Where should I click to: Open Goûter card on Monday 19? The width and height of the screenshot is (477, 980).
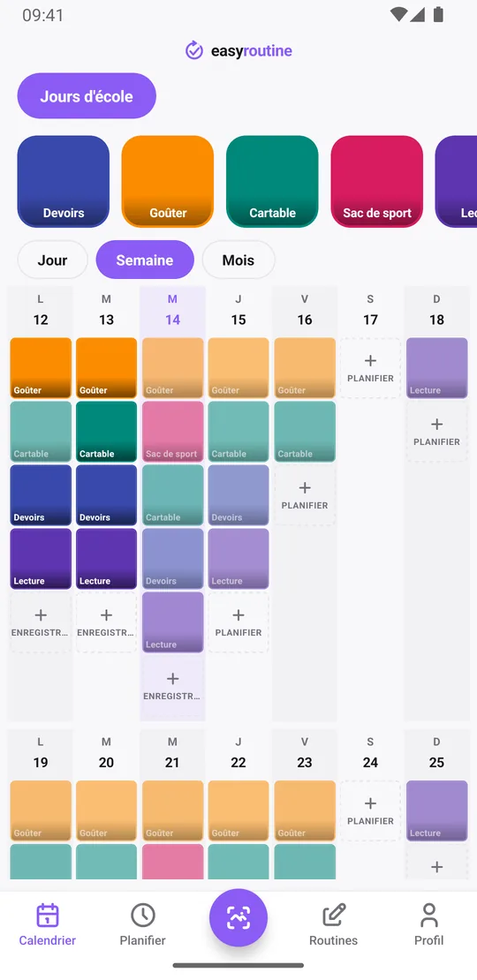(41, 810)
